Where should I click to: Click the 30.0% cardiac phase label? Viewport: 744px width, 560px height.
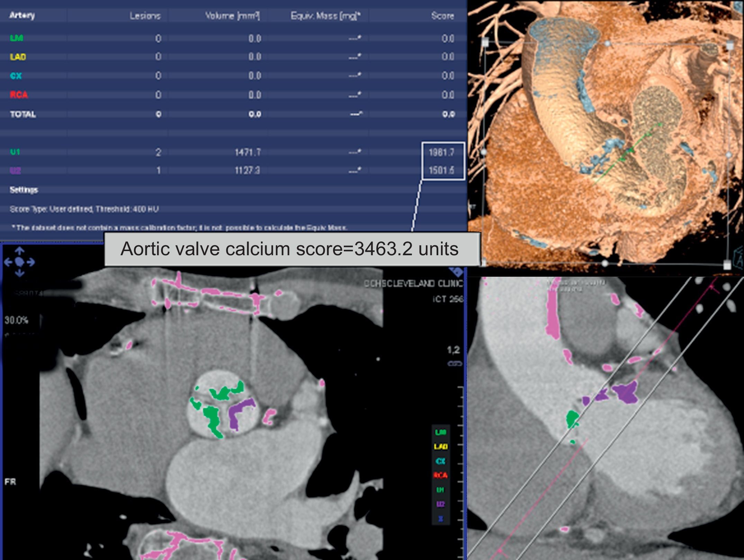point(16,320)
